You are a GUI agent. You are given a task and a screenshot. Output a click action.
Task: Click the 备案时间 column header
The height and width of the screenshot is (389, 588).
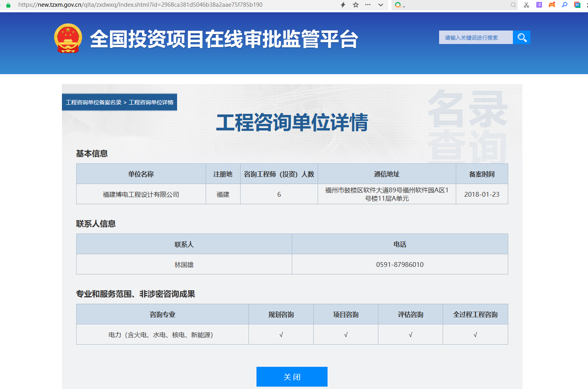click(482, 174)
